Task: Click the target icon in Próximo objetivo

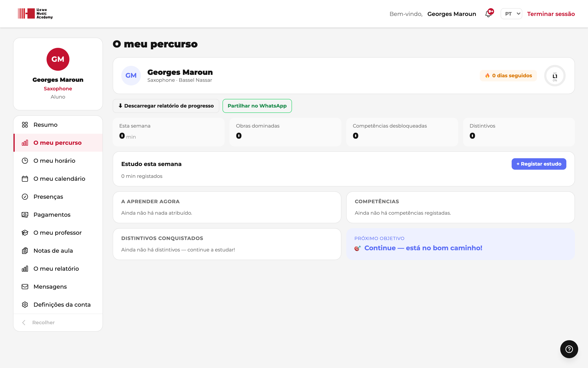Action: [357, 248]
